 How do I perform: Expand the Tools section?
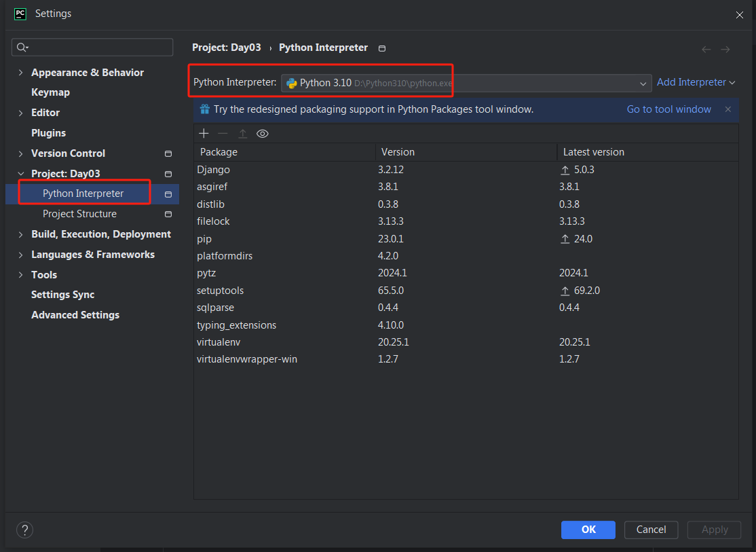[21, 275]
